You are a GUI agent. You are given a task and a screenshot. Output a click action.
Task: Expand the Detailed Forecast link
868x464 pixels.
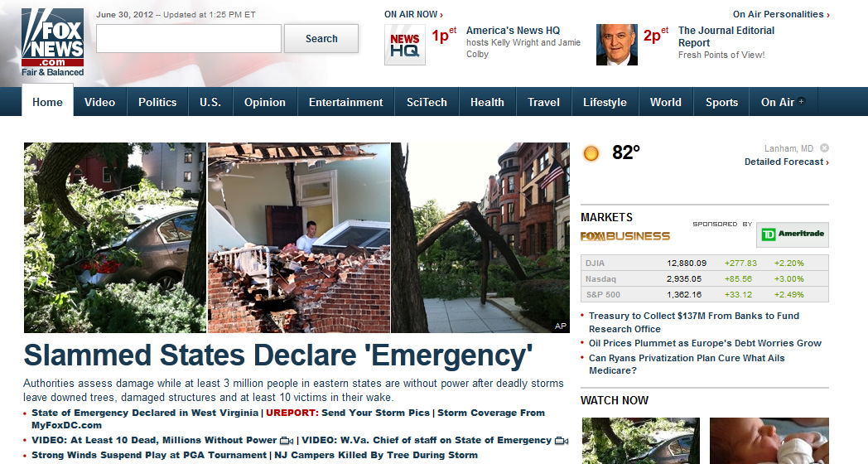[787, 162]
